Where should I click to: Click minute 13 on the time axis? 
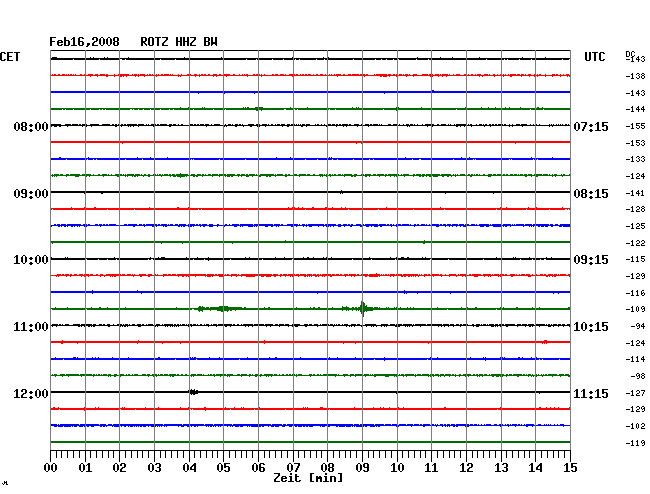point(501,467)
